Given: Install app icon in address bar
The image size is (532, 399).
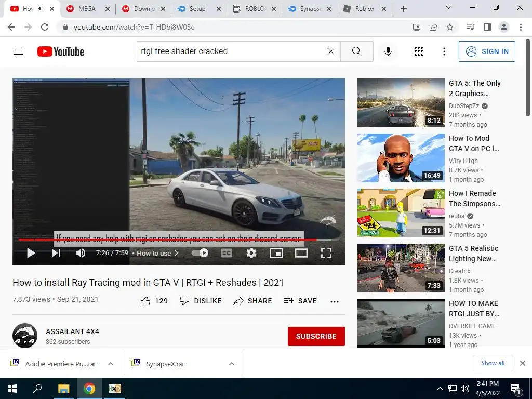Looking at the screenshot, I should pos(416,27).
